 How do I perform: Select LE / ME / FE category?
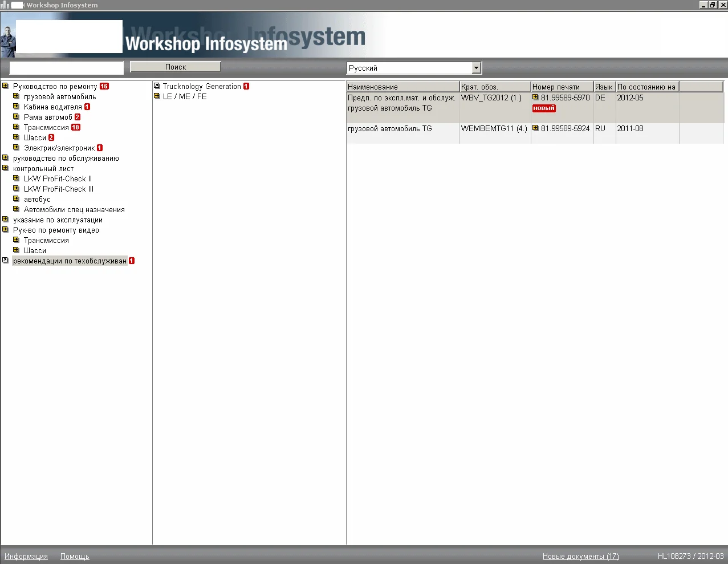click(185, 97)
